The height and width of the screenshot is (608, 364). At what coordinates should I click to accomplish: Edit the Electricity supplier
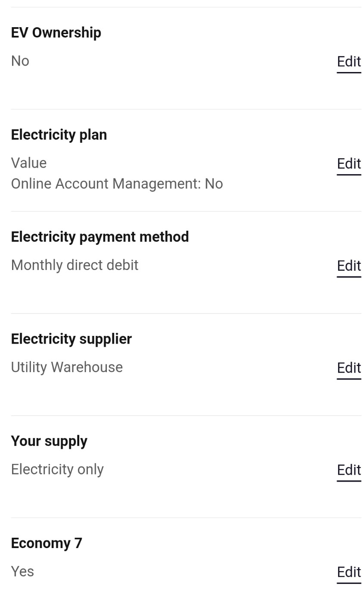point(348,368)
